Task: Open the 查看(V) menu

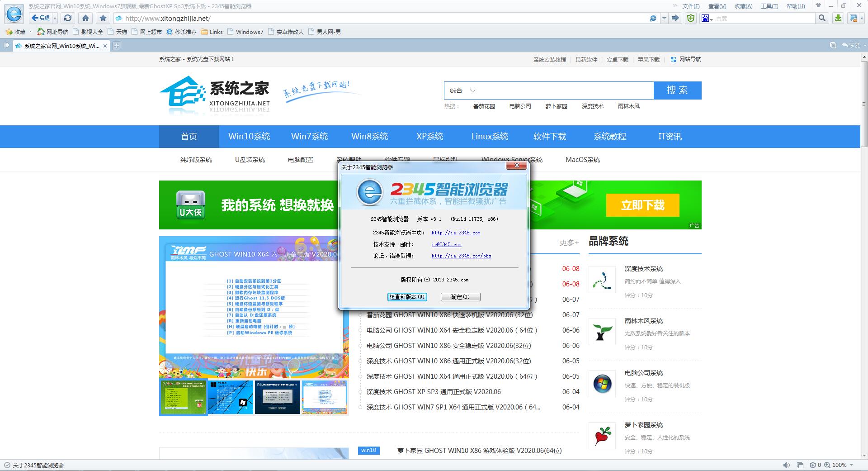Action: pos(717,6)
